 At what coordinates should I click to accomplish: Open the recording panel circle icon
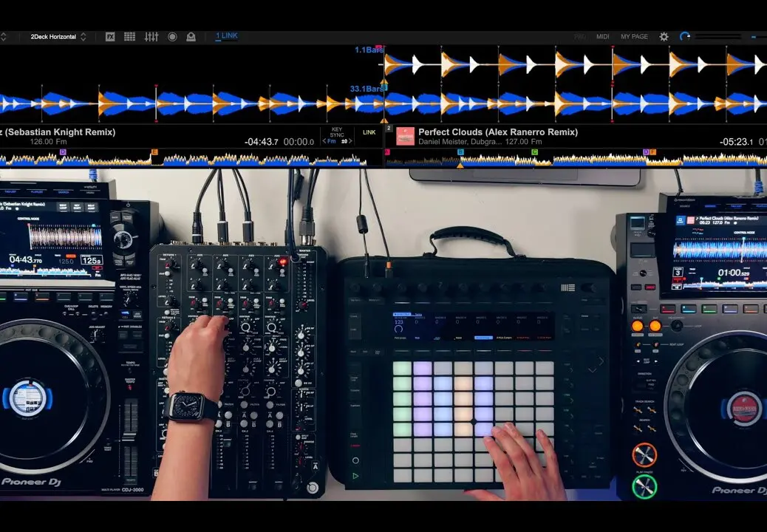[172, 37]
